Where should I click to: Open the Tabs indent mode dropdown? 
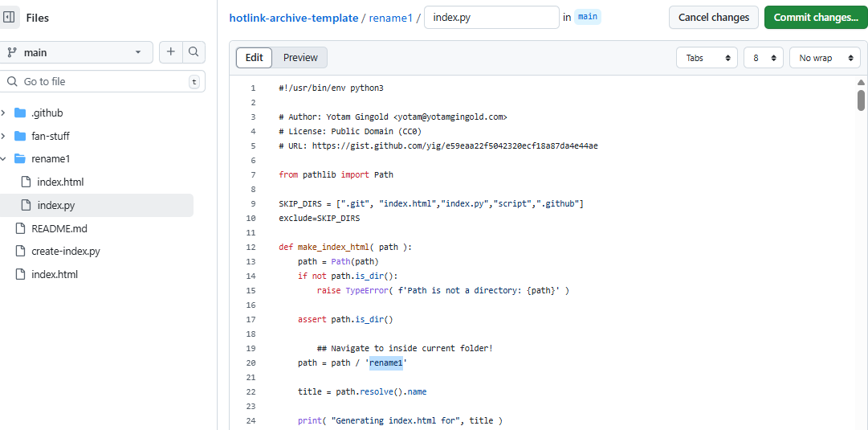(707, 58)
